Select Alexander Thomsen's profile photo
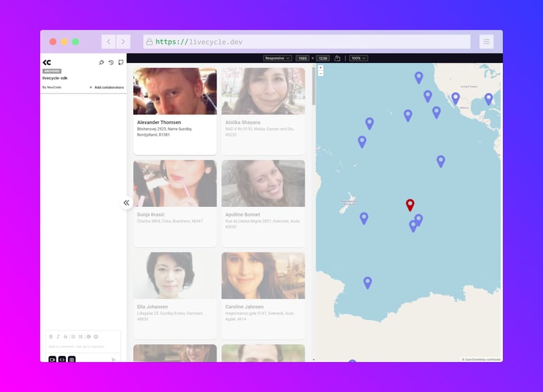 tap(175, 91)
